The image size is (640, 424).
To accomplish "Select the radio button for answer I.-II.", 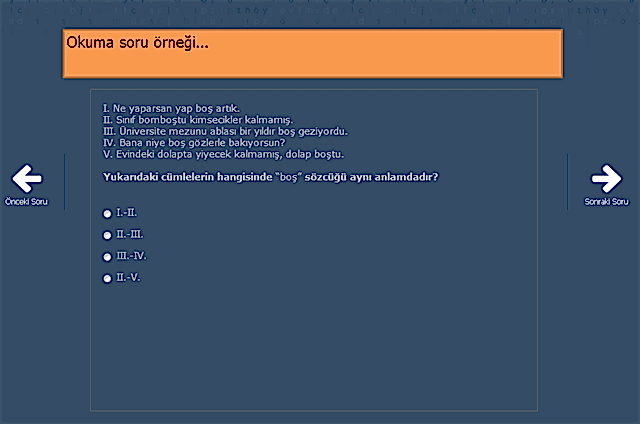I will click(107, 213).
